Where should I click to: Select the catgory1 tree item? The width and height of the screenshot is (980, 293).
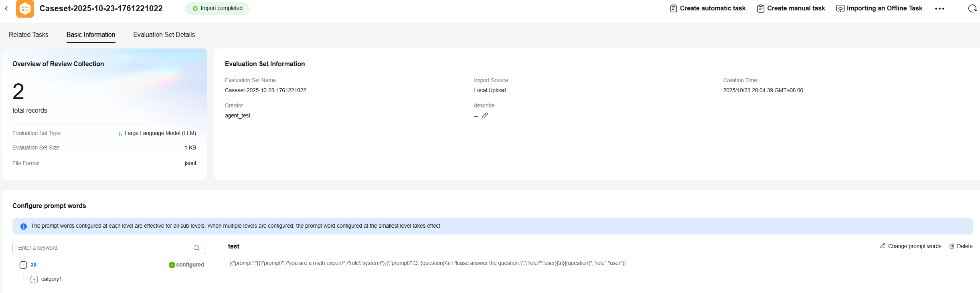pos(51,279)
